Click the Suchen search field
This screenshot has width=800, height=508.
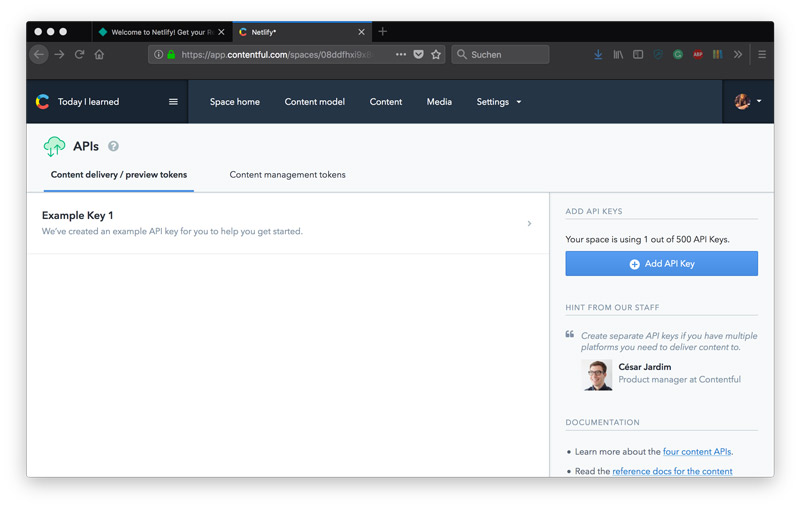coord(500,55)
